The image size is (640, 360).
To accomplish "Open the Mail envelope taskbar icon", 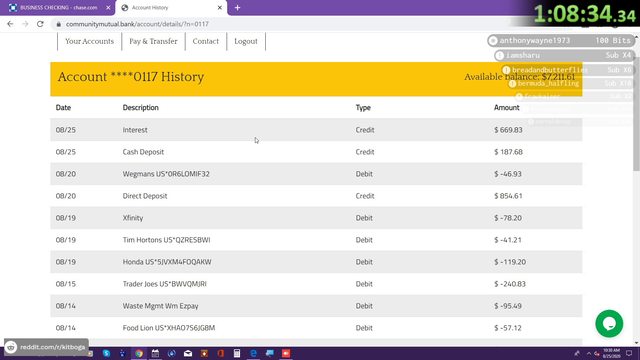I will (188, 353).
